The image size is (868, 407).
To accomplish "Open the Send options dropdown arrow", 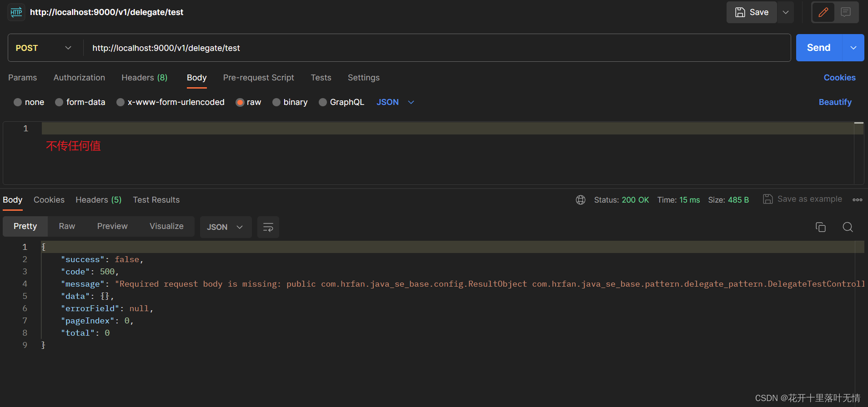I will [x=853, y=48].
